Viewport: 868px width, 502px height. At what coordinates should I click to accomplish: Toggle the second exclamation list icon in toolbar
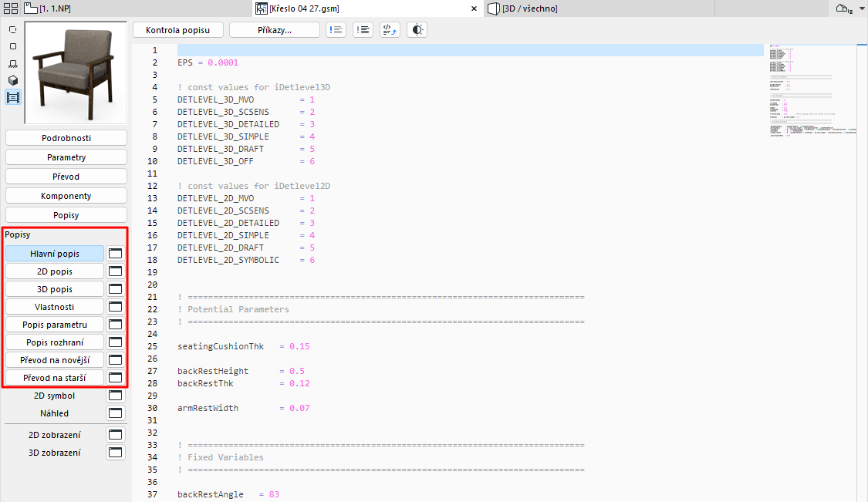click(x=363, y=29)
